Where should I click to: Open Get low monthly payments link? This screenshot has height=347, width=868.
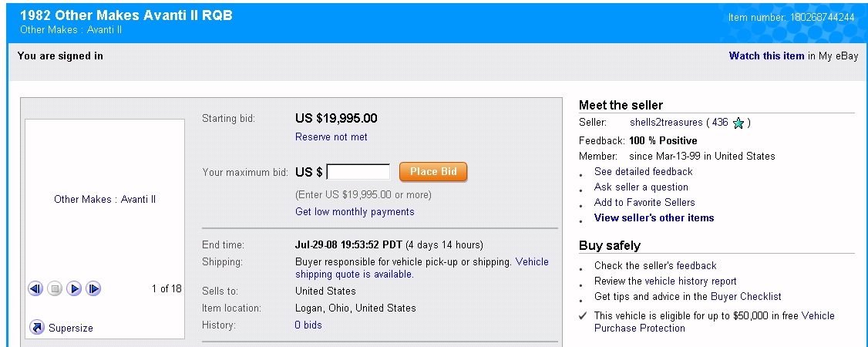pyautogui.click(x=355, y=212)
